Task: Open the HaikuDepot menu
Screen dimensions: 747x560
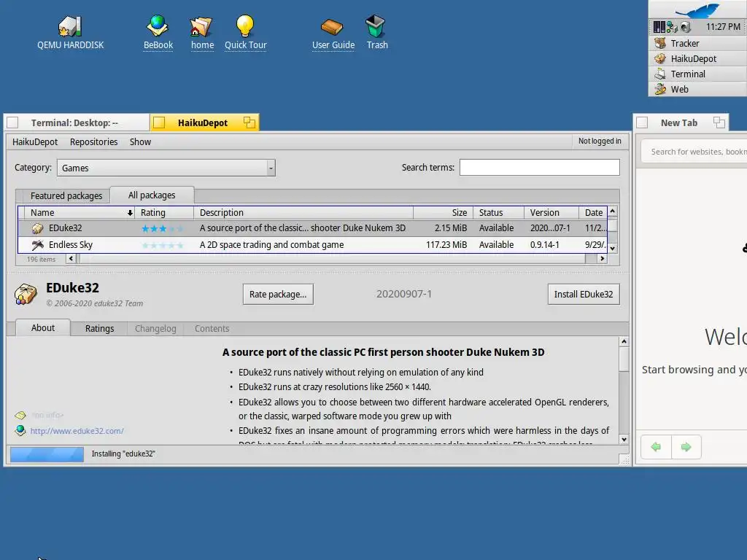Action: coord(35,142)
